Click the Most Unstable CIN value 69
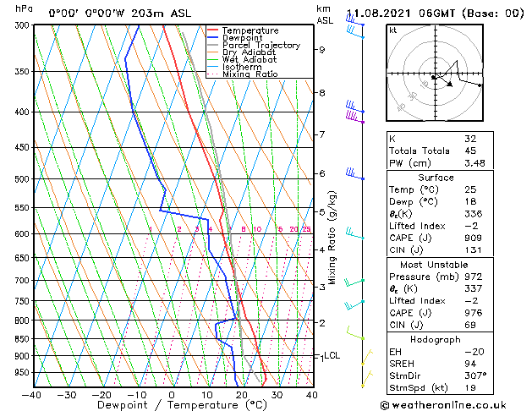The width and height of the screenshot is (532, 411). tap(470, 326)
